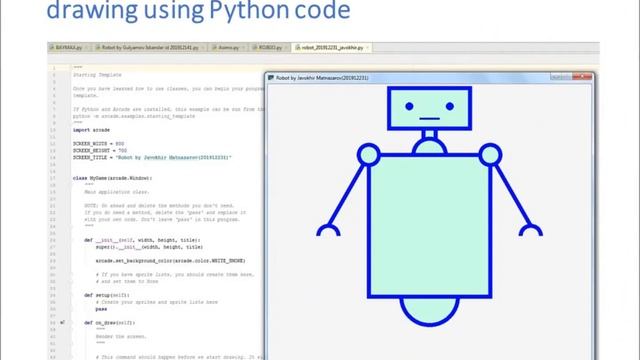640x360 pixels.
Task: Click the SCREEN_WIDTH = 800 line
Action: 98,144
